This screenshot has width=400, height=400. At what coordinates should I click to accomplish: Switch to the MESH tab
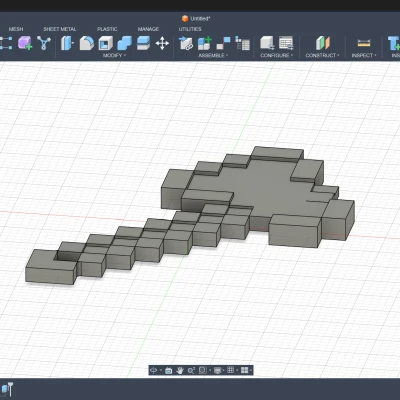[16, 29]
